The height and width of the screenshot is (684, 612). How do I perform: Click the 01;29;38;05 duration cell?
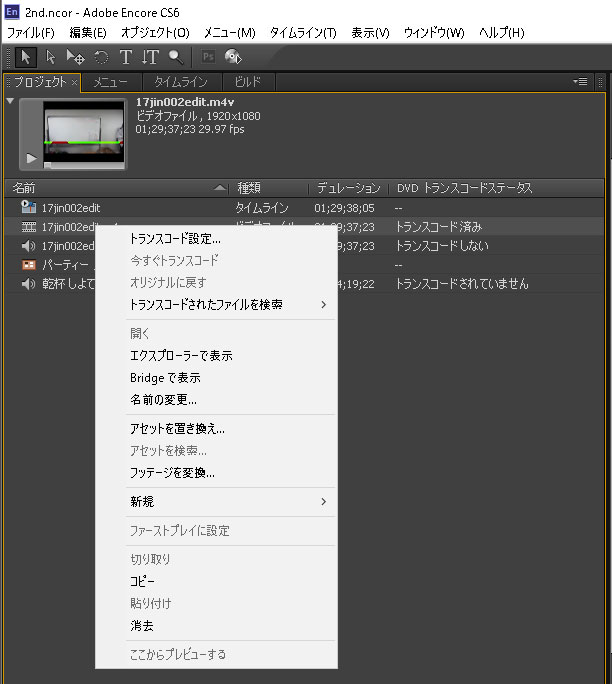click(344, 208)
